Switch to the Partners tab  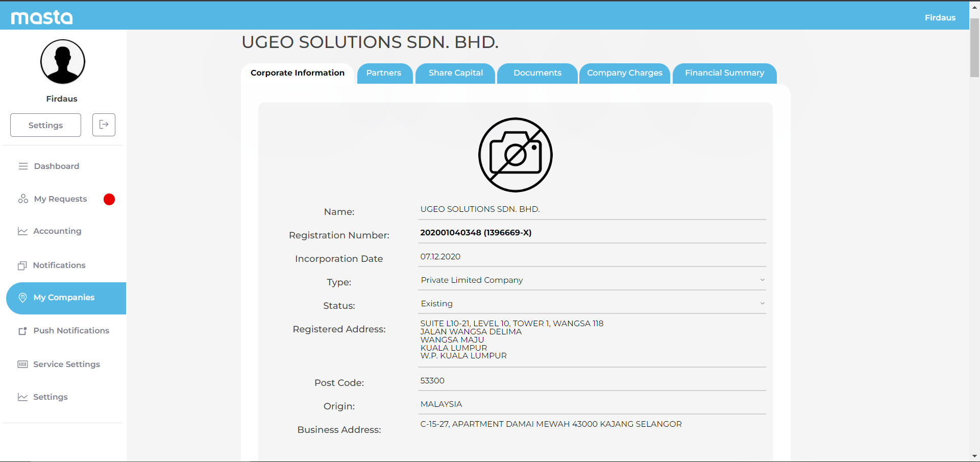(384, 73)
